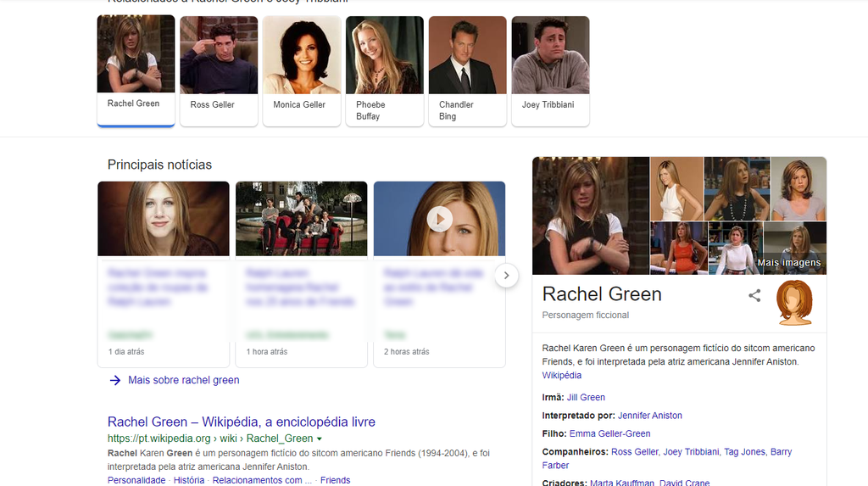Play the video on the third news card
Image resolution: width=868 pixels, height=486 pixels.
click(440, 219)
